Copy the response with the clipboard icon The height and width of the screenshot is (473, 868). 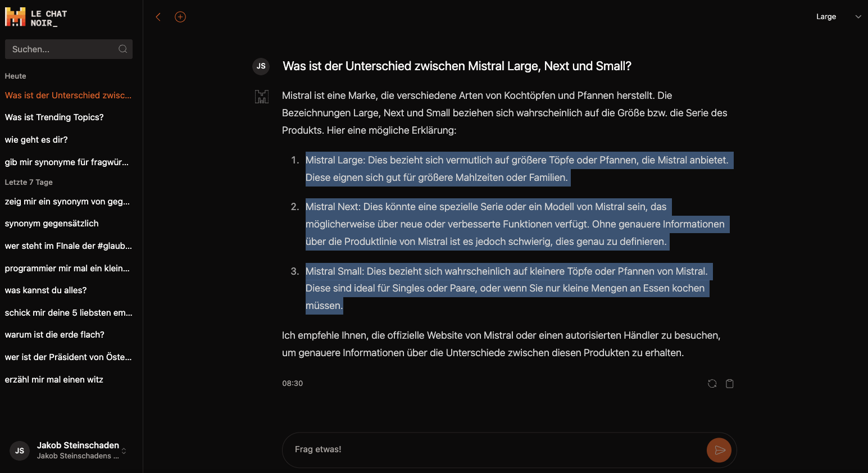[730, 384]
